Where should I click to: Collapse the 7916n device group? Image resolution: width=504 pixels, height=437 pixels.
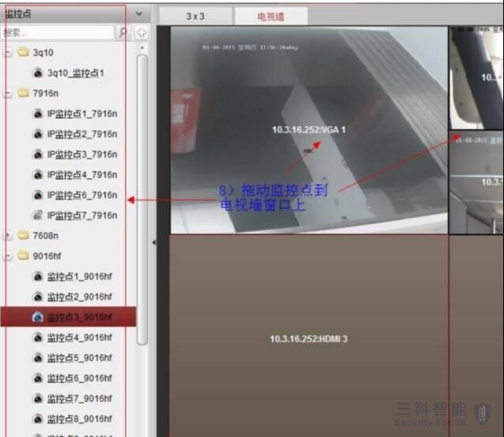[7, 93]
